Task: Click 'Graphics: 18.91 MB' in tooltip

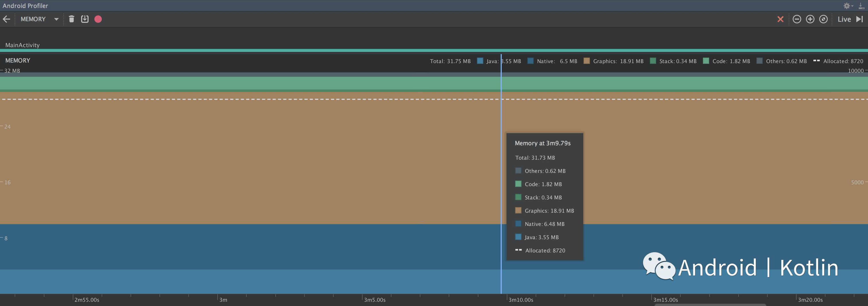Action: [x=549, y=211]
